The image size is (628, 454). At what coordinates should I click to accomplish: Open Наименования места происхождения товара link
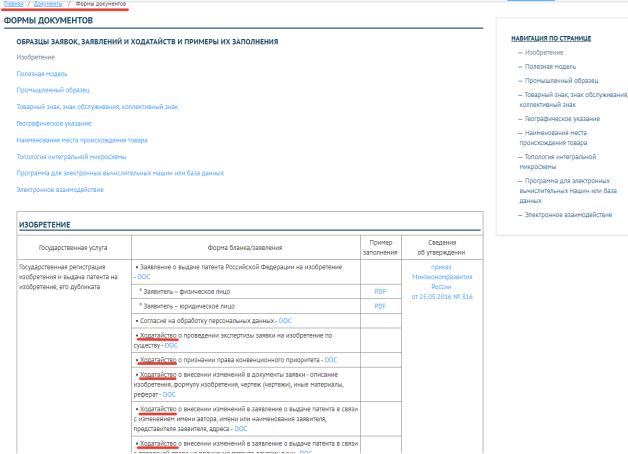tap(82, 140)
